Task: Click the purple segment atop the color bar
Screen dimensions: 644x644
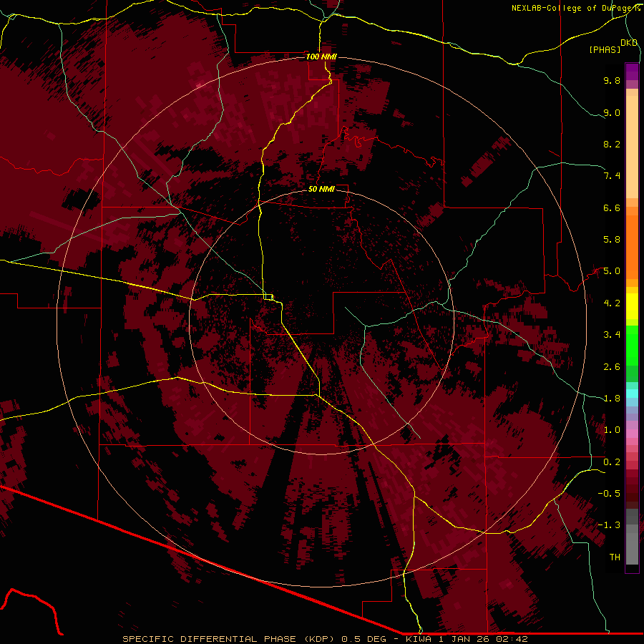Action: 632,72
